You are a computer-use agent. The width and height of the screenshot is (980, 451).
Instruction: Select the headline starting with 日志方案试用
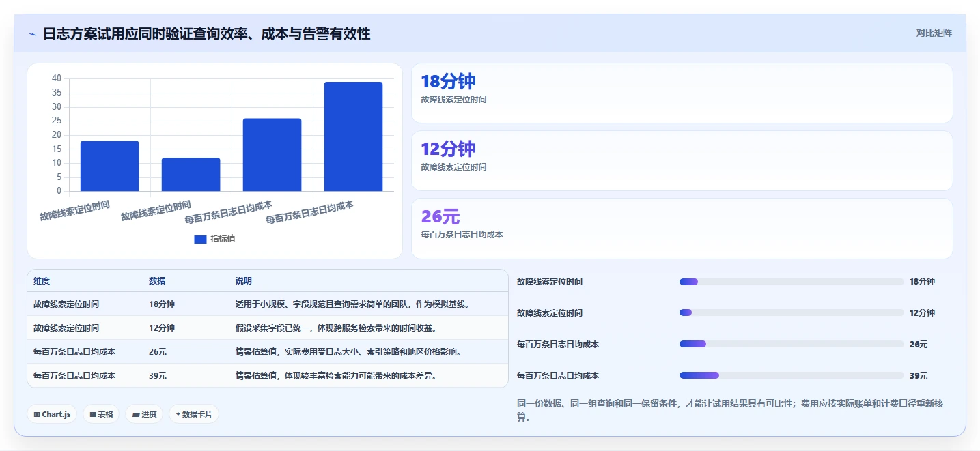[206, 33]
